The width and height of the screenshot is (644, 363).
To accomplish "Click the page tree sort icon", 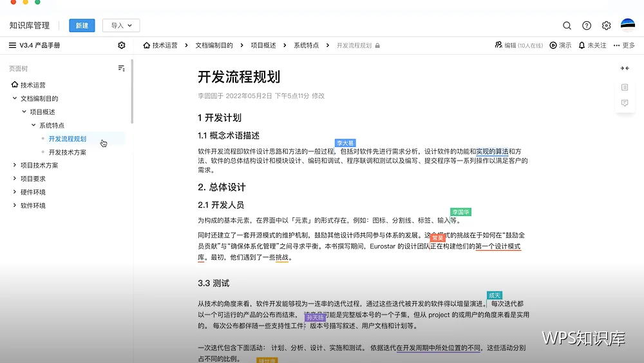I will 121,68.
